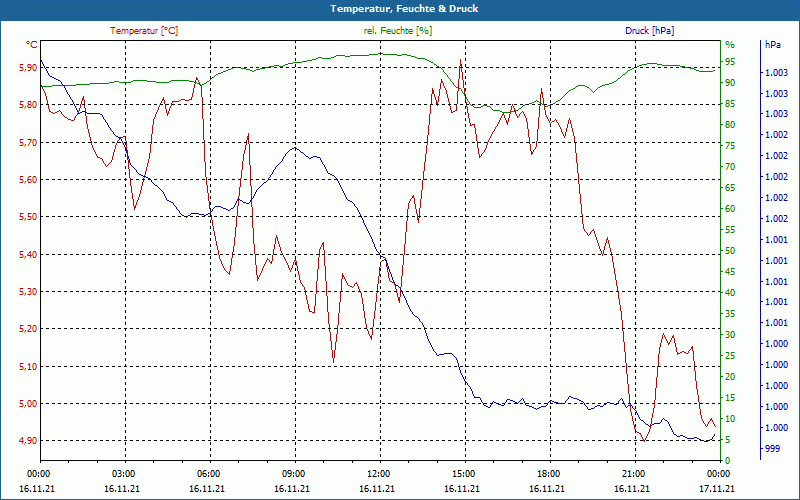Image resolution: width=800 pixels, height=500 pixels.
Task: Click the "4,90" temperature axis value
Action: point(29,441)
